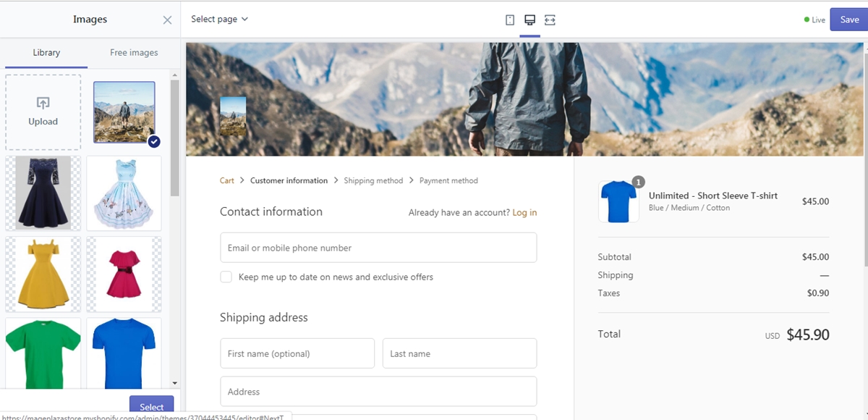Click the selected image checkmark badge
The height and width of the screenshot is (420, 868).
(153, 141)
